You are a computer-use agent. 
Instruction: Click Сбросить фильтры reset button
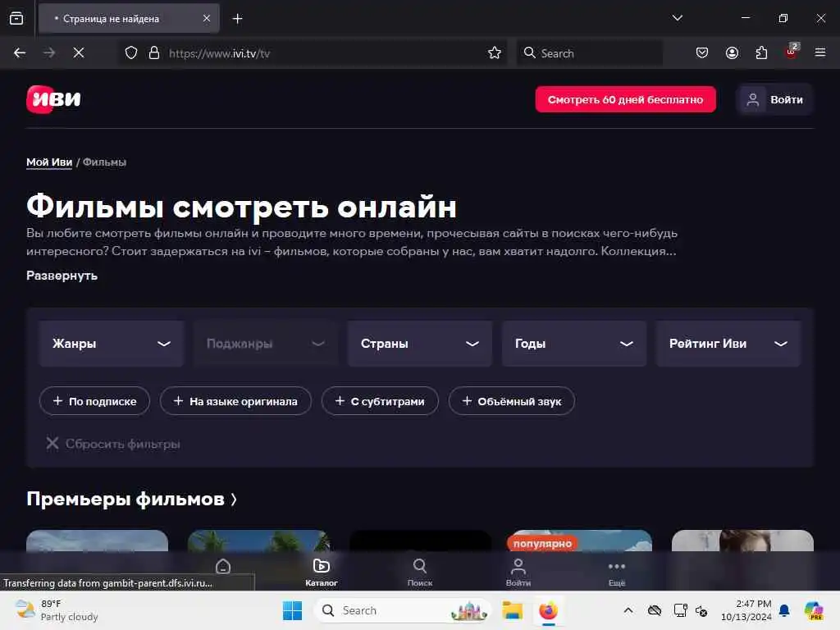[x=113, y=444]
